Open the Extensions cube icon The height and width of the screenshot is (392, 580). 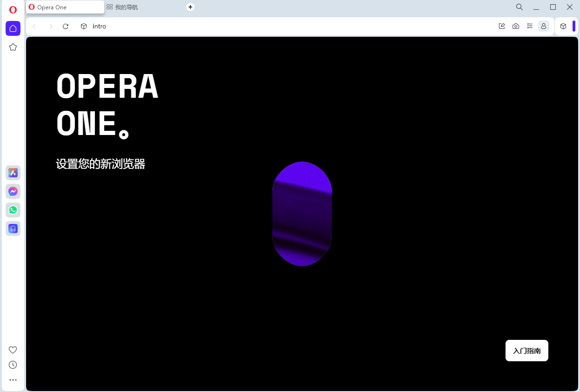point(563,26)
